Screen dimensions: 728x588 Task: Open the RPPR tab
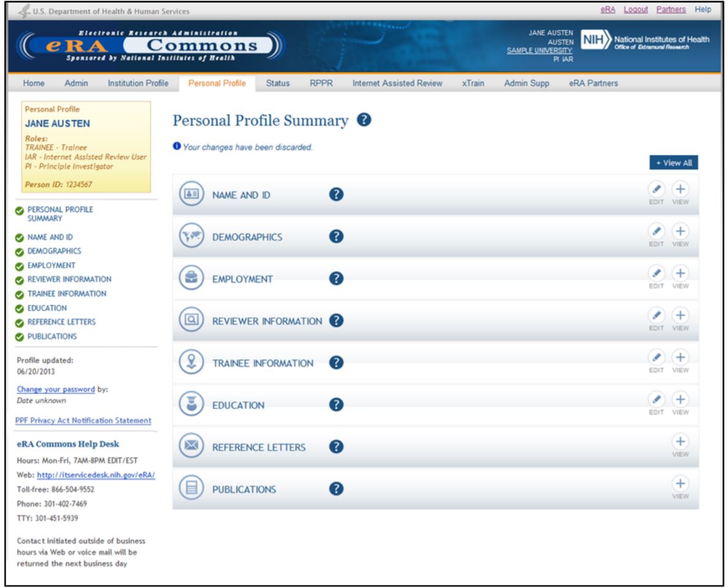click(x=321, y=83)
